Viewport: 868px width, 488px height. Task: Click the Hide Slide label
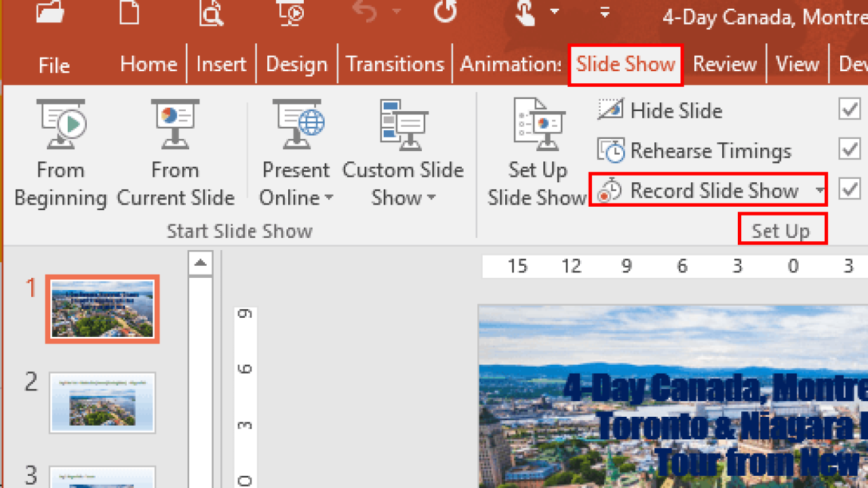tap(676, 110)
